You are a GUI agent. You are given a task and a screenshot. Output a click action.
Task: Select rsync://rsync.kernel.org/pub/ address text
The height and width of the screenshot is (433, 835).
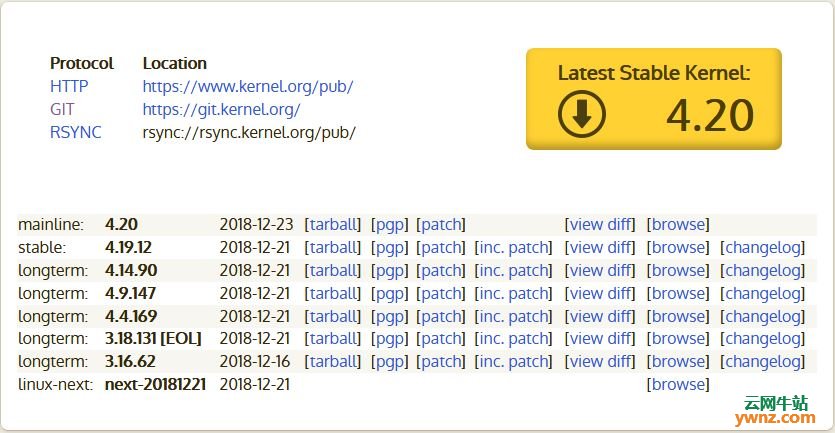pyautogui.click(x=249, y=132)
